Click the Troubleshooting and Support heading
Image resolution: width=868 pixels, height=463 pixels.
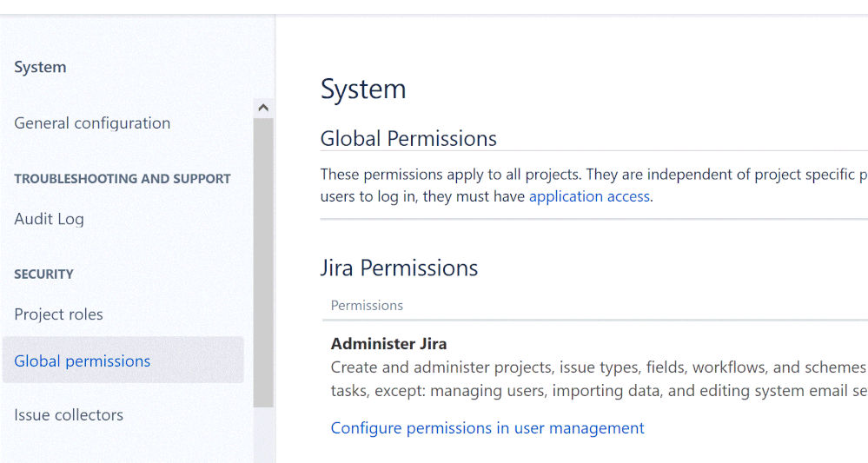pyautogui.click(x=123, y=179)
